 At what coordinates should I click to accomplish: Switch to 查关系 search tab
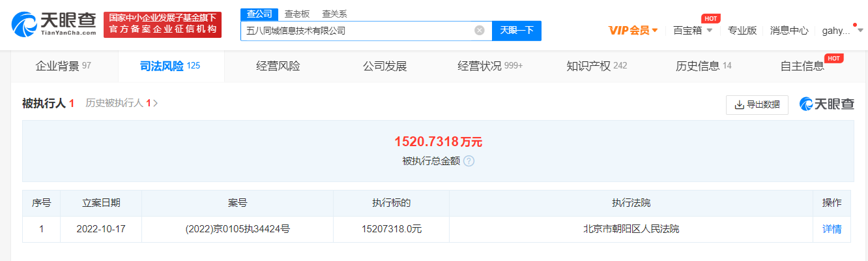(334, 14)
